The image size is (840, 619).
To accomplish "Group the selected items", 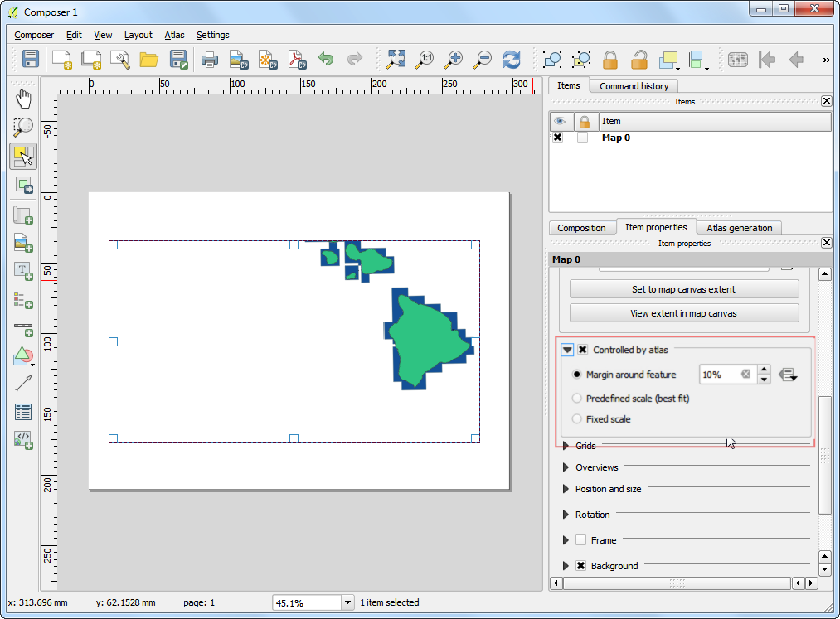I will click(x=551, y=59).
